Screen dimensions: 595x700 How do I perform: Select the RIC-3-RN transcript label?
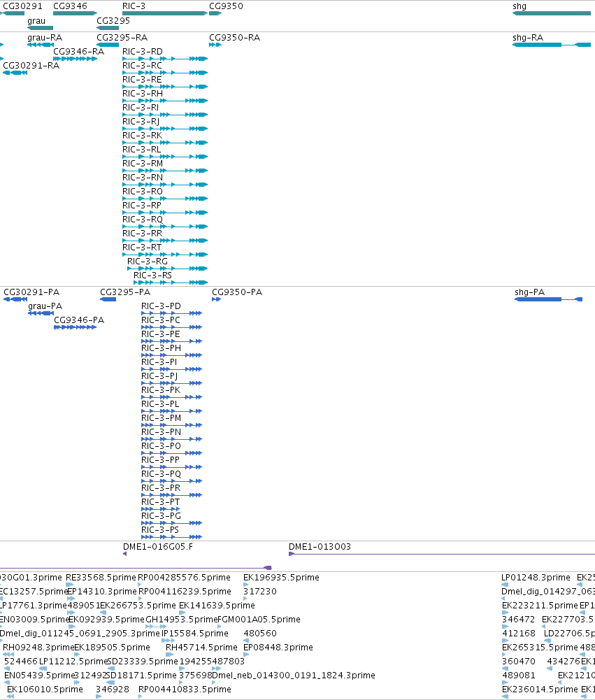(x=143, y=178)
